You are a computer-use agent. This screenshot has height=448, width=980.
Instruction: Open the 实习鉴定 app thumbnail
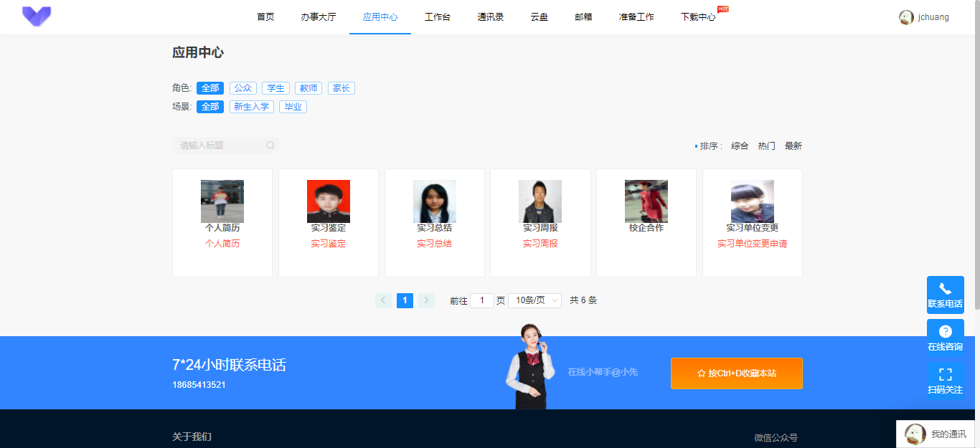[329, 201]
